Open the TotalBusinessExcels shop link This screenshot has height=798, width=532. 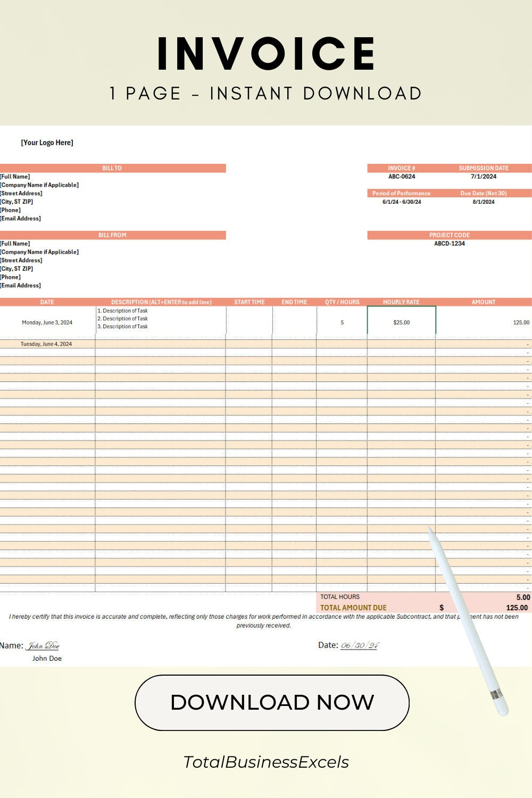(266, 762)
